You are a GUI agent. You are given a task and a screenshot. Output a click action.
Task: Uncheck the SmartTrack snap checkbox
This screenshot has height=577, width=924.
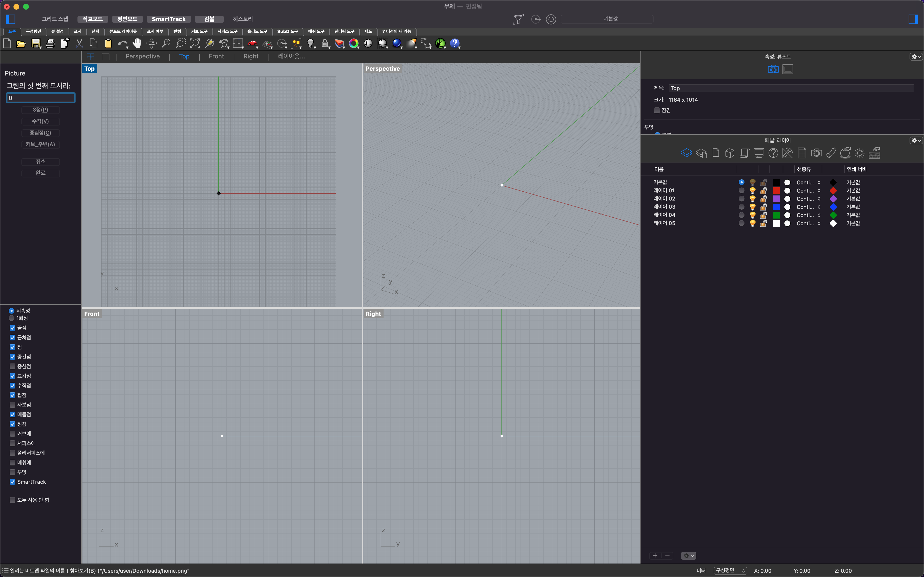click(x=13, y=482)
